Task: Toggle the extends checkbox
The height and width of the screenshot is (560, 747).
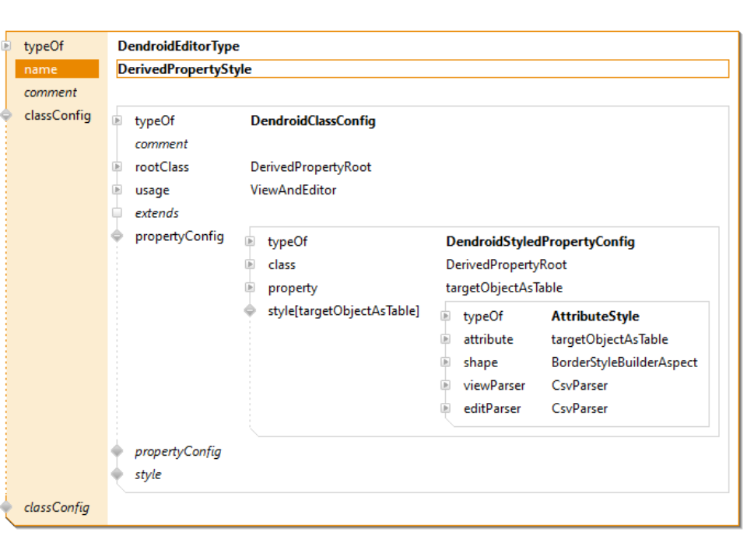Action: 117,213
